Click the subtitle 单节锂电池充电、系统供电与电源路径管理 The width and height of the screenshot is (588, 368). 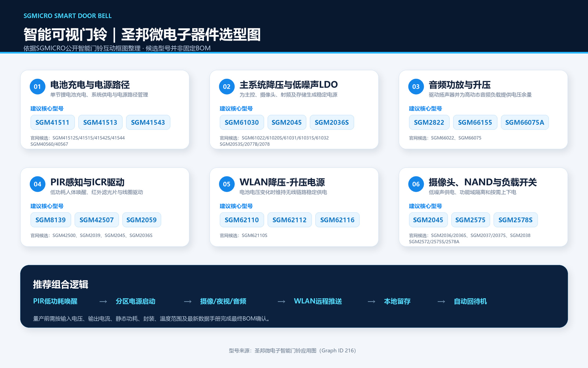[99, 95]
